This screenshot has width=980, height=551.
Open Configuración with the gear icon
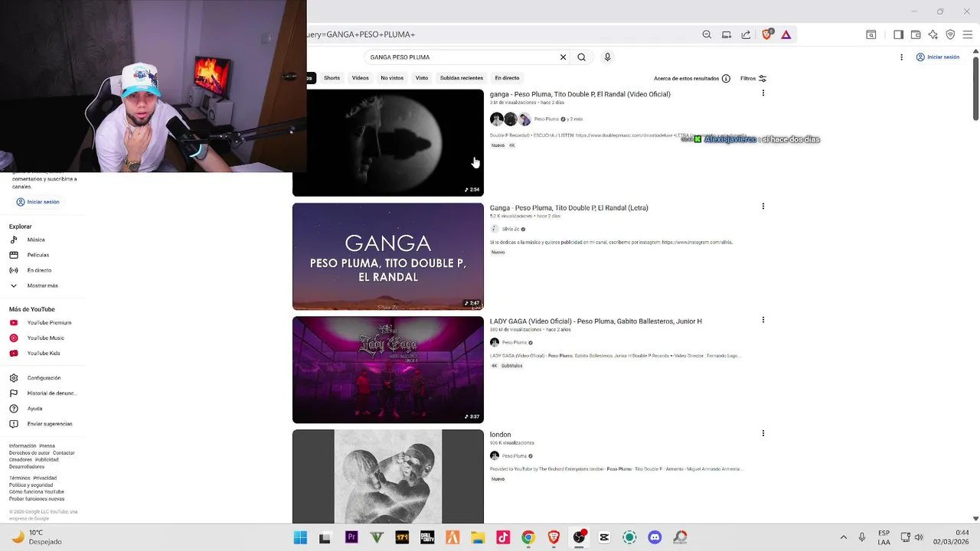[x=43, y=378]
